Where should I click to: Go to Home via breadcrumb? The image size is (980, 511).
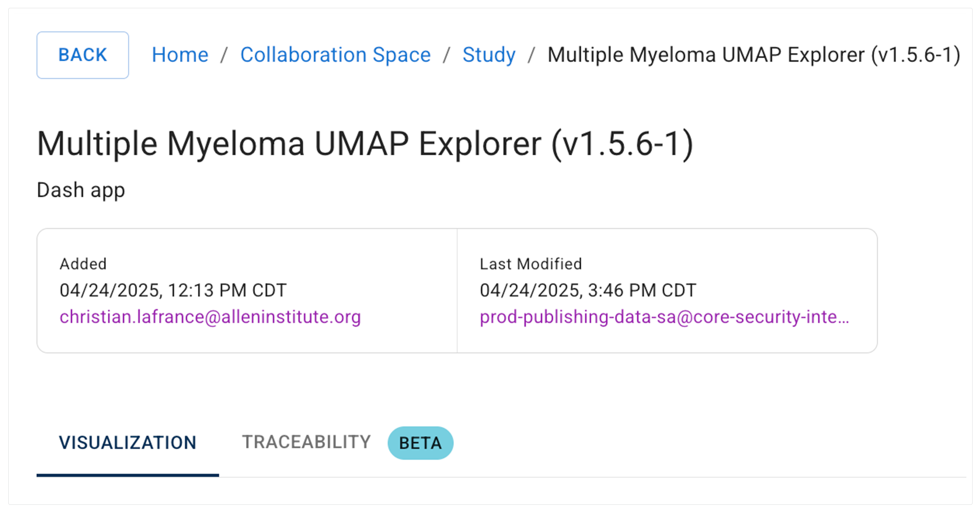[180, 55]
